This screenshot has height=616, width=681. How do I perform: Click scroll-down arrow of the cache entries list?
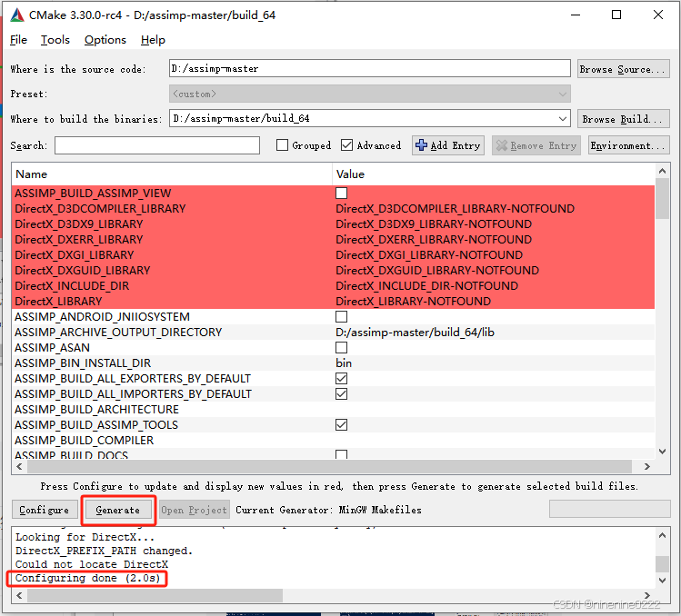[662, 452]
